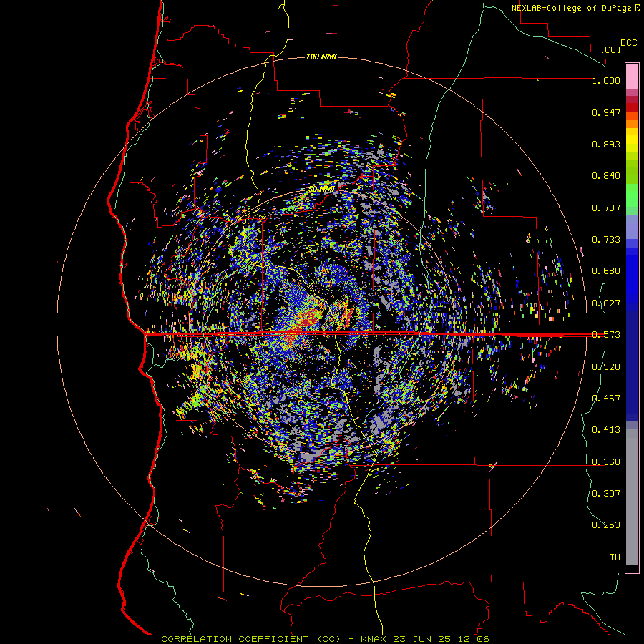The height and width of the screenshot is (644, 644).
Task: Select the 1.000 scale value
Action: point(606,80)
